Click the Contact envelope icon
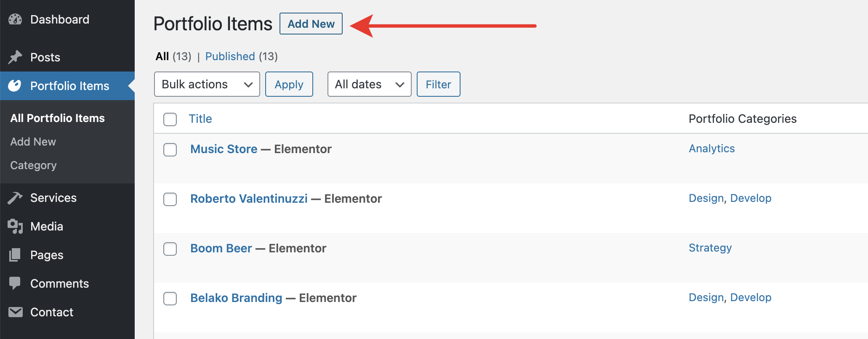Screen dimensions: 868x339 click(15, 312)
